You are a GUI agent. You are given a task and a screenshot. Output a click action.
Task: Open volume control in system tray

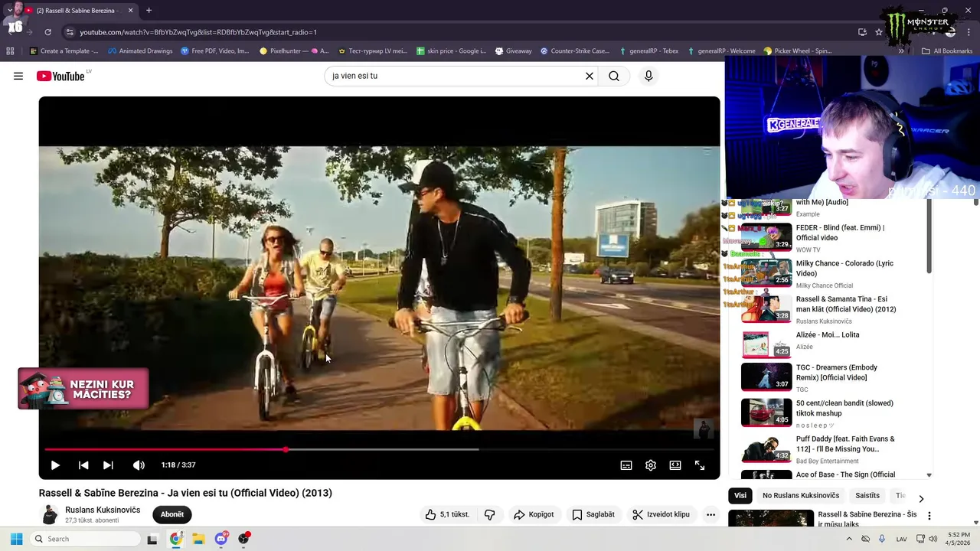click(x=933, y=539)
